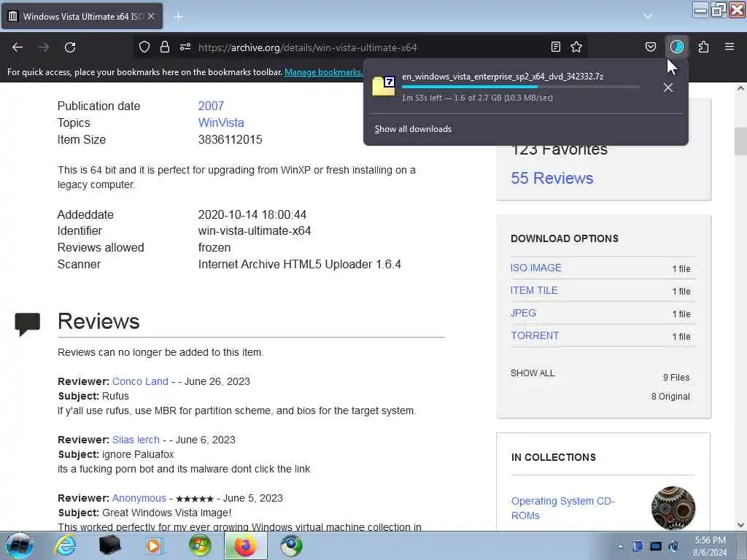Viewport: 747px width, 560px height.
Task: Launch Internet Explorer from taskbar
Action: click(65, 545)
